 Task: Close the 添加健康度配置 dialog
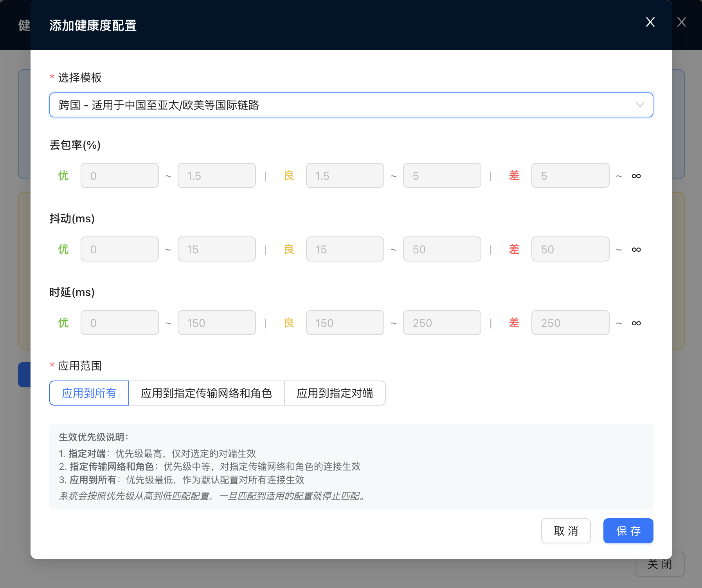(650, 22)
